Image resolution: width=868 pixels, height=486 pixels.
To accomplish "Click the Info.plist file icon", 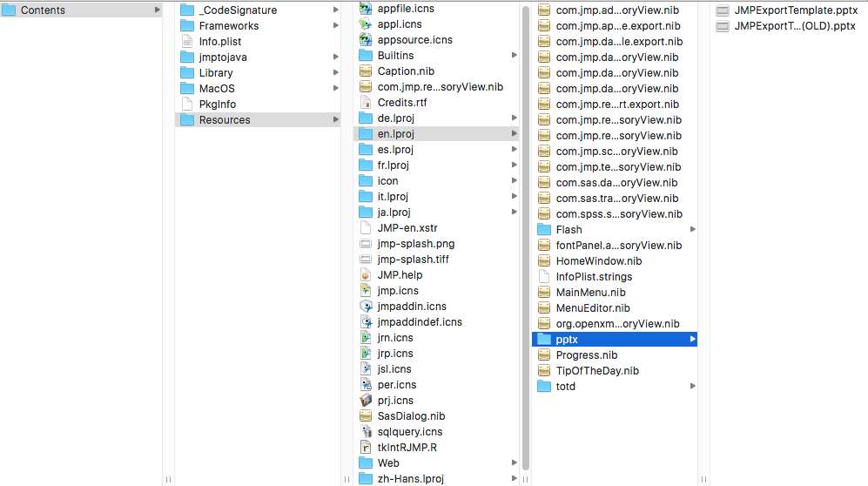I will 187,42.
